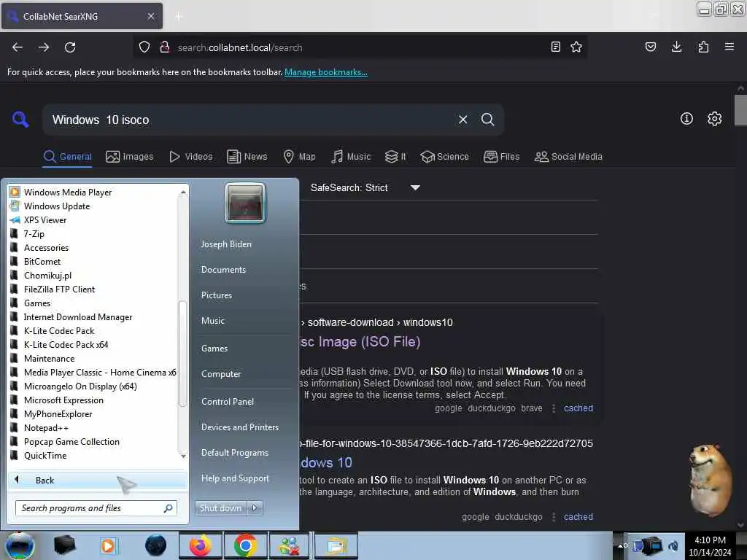Select the Science search category
Screen dimensions: 747x560
(444, 157)
